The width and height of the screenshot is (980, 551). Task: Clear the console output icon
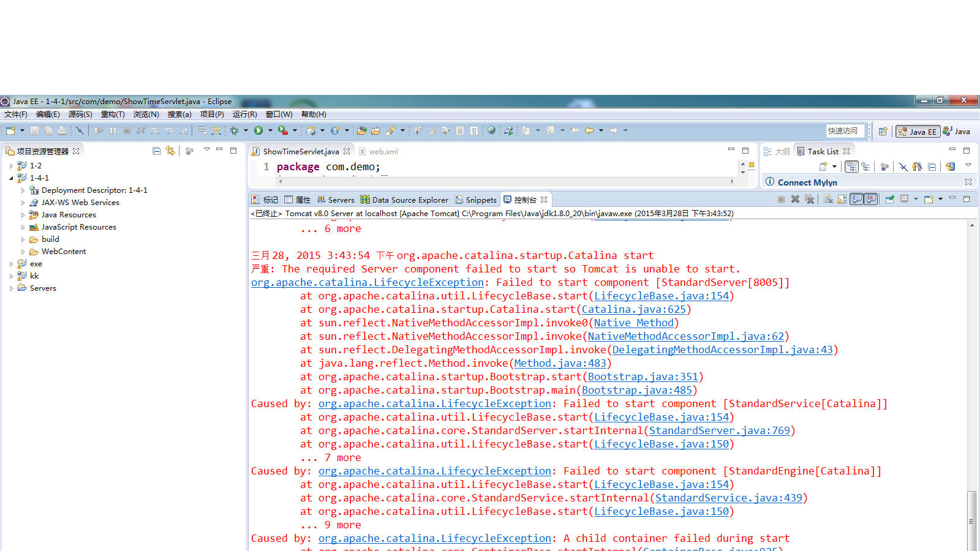coord(828,199)
